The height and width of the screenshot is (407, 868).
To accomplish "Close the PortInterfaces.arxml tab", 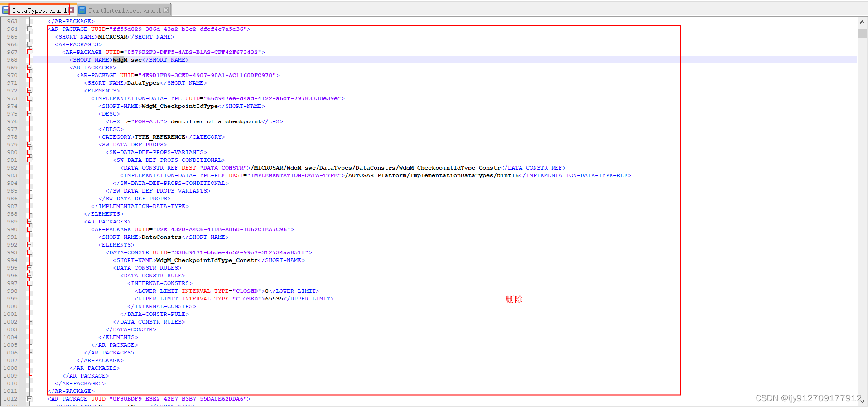I will point(166,10).
